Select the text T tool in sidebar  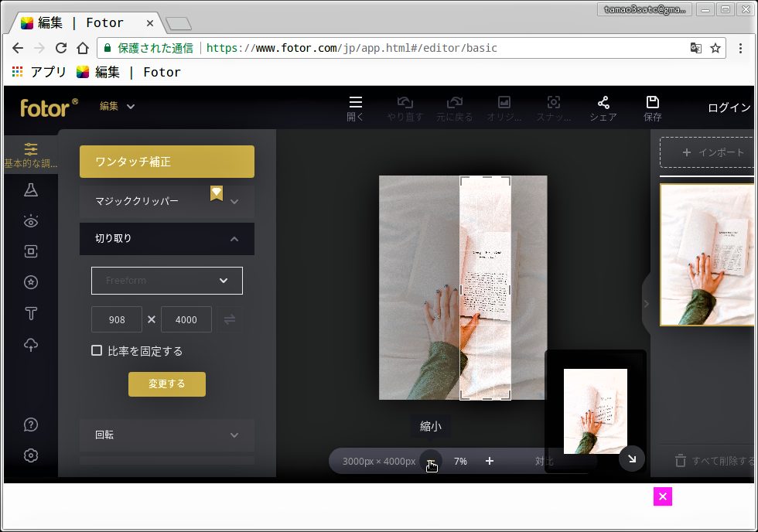pos(31,314)
